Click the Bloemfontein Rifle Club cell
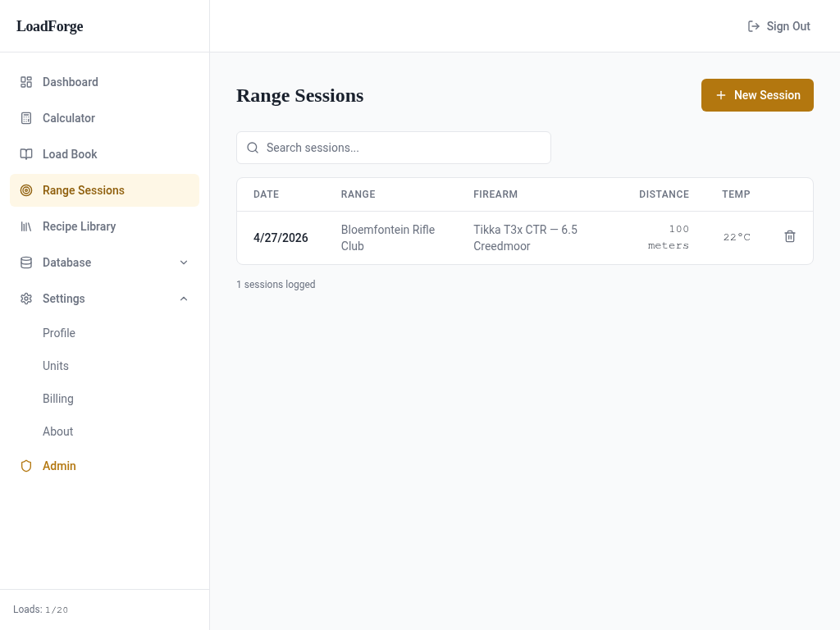 point(388,238)
